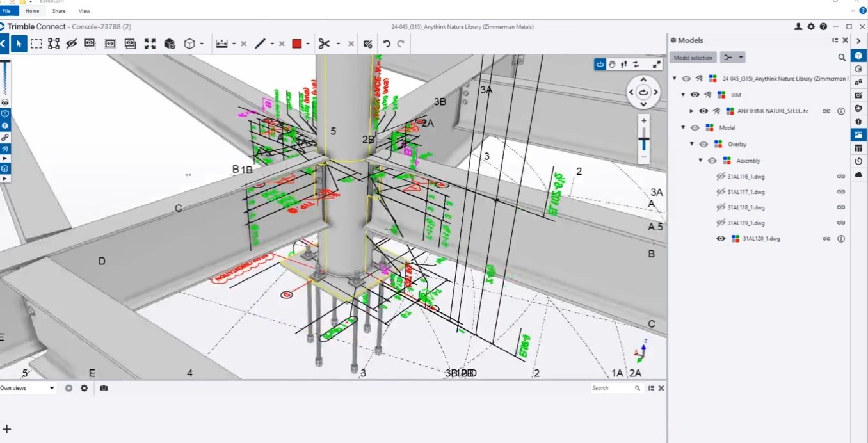This screenshot has height=443, width=868.
Task: Select the markup pencil tool
Action: pos(260,44)
